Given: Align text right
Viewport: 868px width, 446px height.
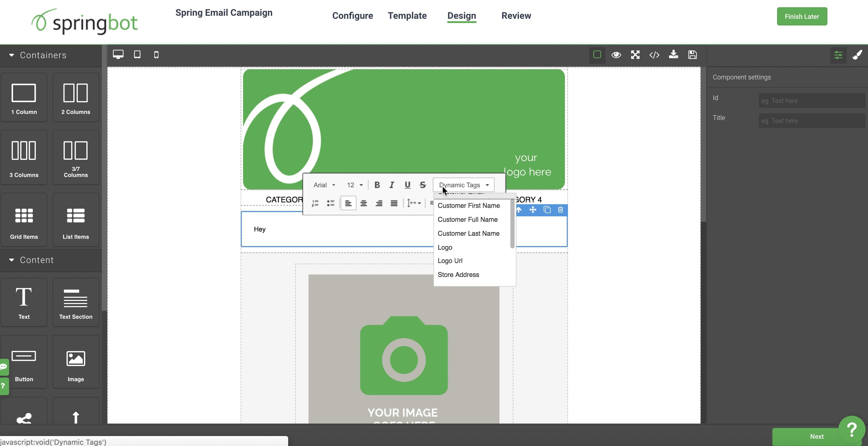Looking at the screenshot, I should [x=379, y=203].
